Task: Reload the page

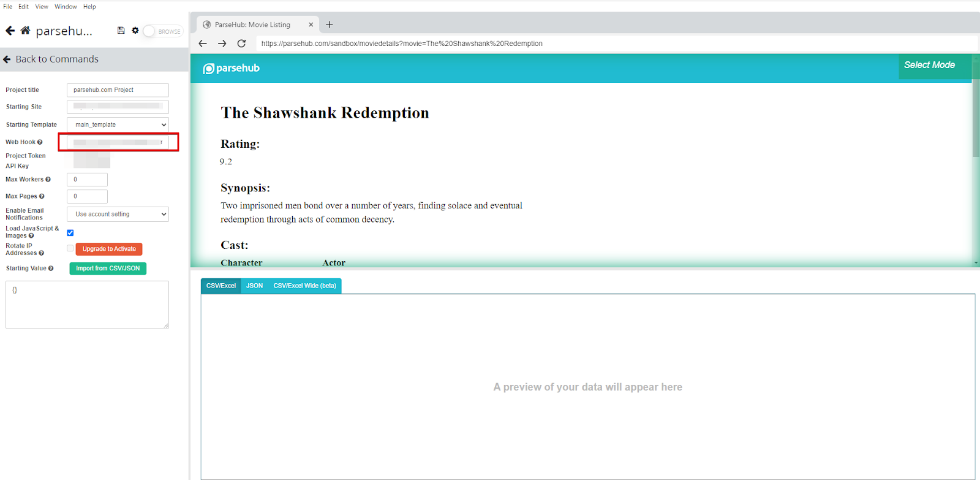Action: pos(241,44)
